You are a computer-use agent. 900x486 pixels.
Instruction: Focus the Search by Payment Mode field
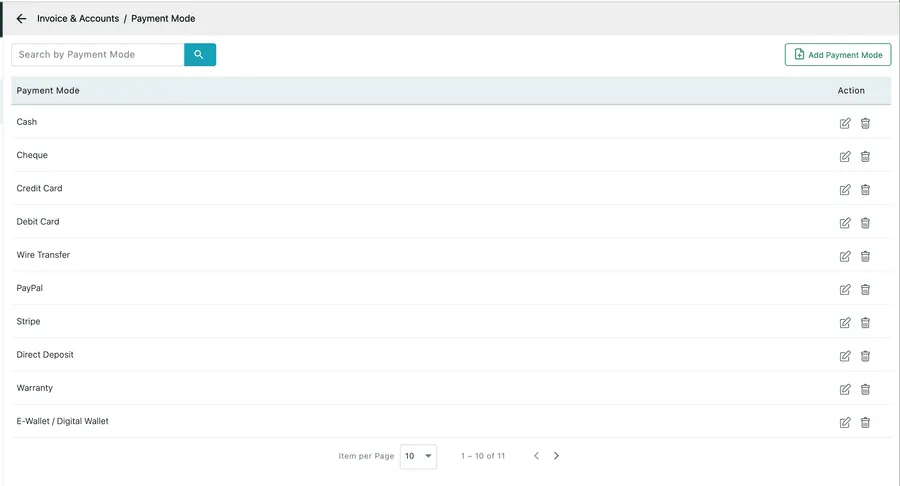(98, 55)
